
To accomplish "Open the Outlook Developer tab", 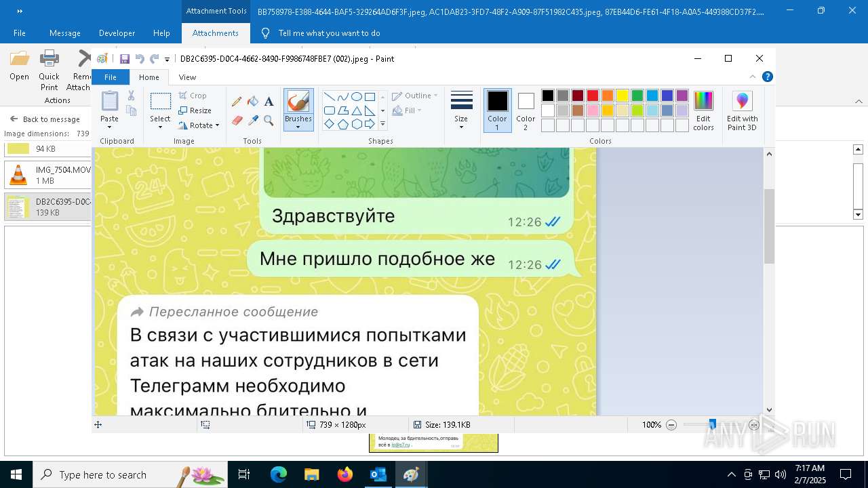I will click(x=117, y=33).
